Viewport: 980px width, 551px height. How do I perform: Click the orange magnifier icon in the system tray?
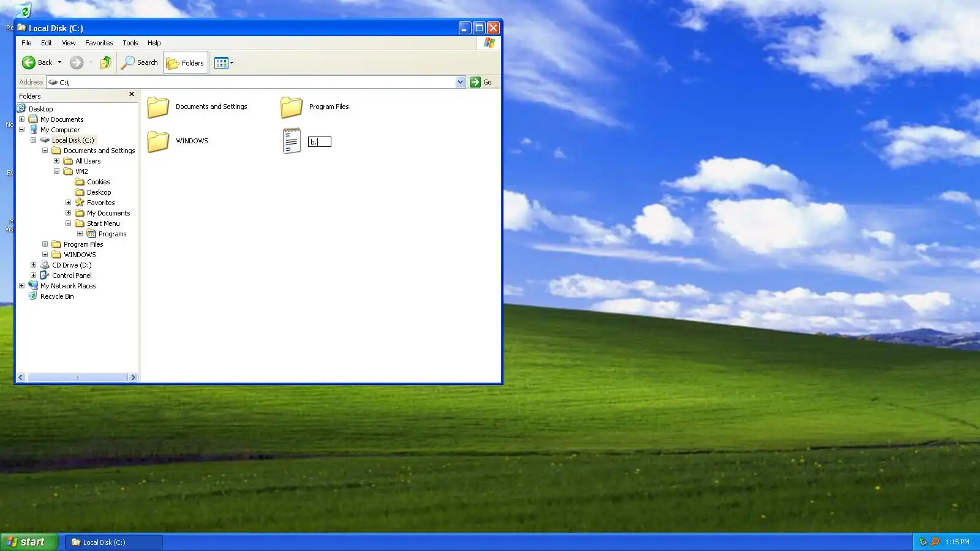[935, 542]
